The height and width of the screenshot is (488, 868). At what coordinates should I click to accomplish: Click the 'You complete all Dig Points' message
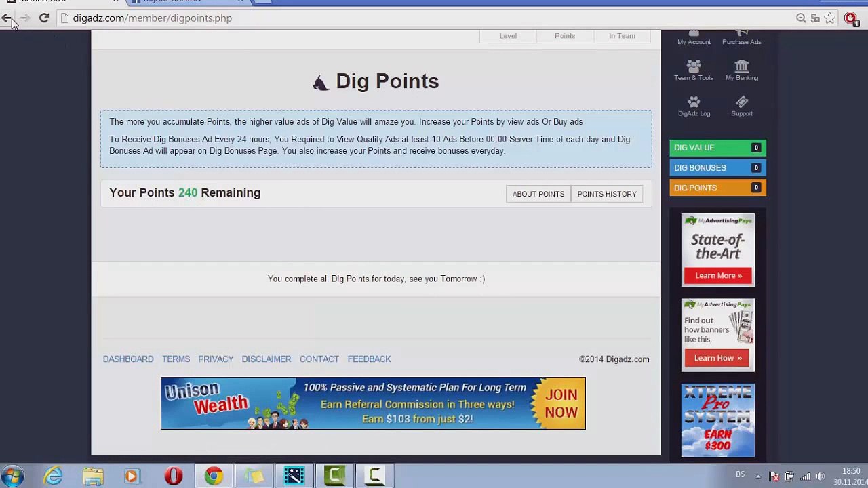click(376, 279)
